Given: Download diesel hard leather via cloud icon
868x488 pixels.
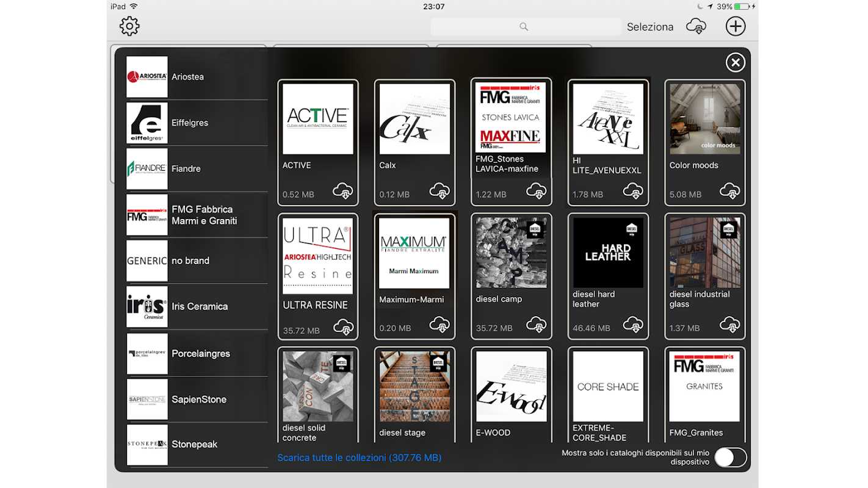Looking at the screenshot, I should (633, 325).
